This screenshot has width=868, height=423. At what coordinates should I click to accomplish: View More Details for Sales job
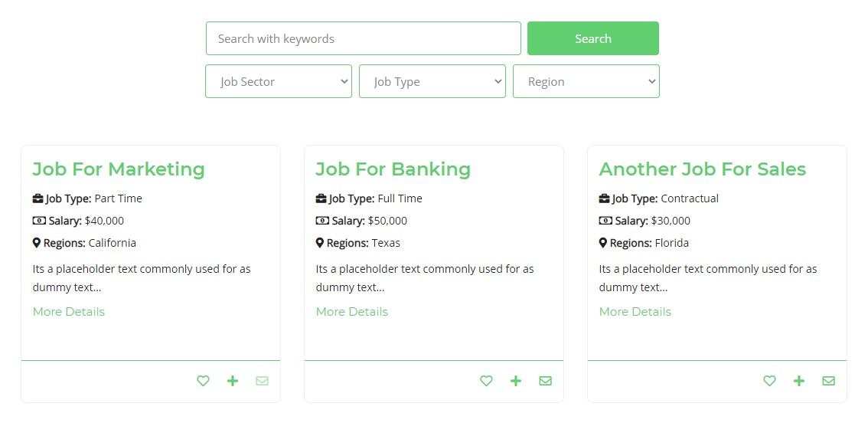point(635,312)
